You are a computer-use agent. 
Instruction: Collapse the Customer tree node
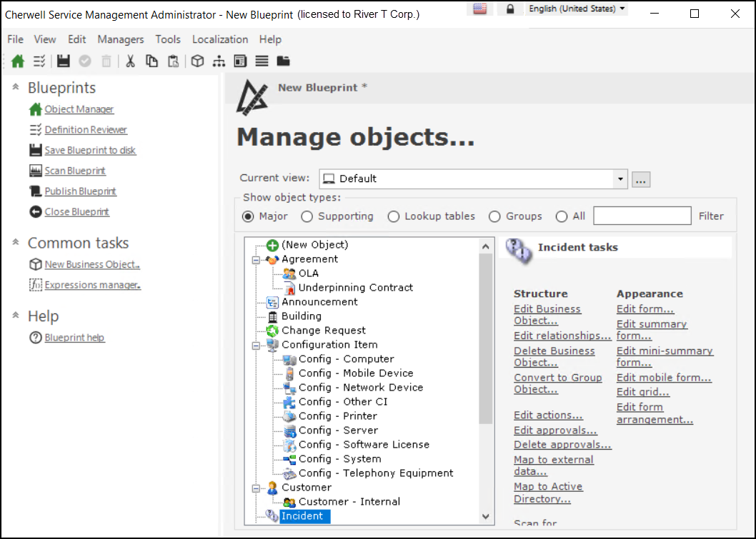[256, 488]
